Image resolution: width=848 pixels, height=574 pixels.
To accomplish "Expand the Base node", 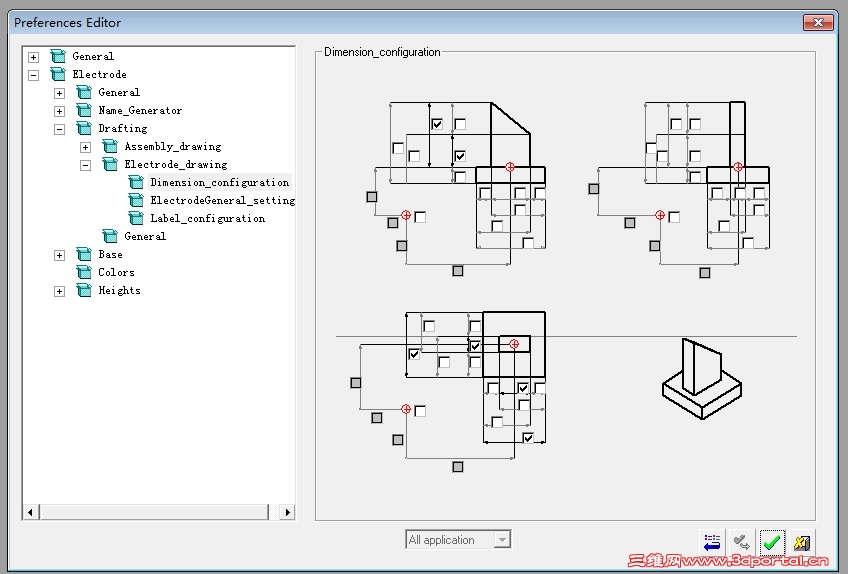I will pyautogui.click(x=59, y=255).
